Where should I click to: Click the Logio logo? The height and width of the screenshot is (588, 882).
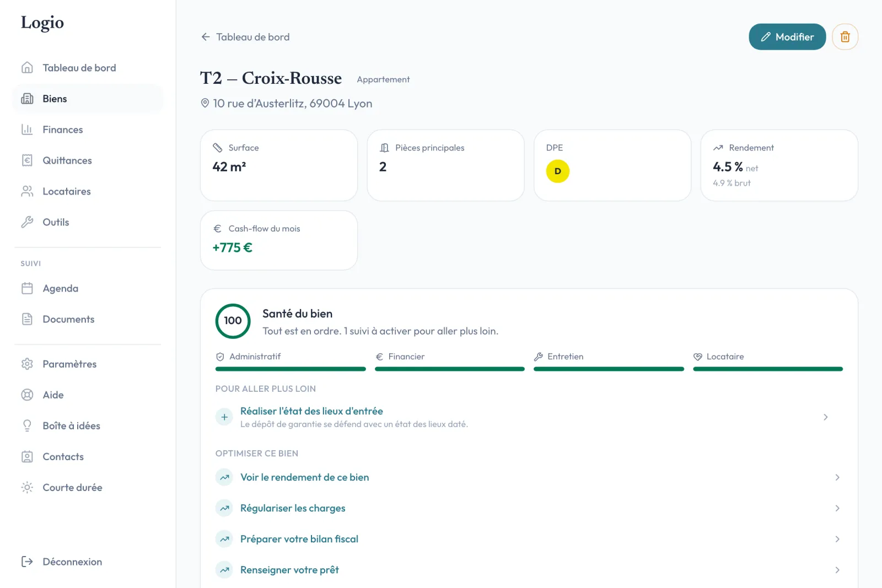pos(42,23)
